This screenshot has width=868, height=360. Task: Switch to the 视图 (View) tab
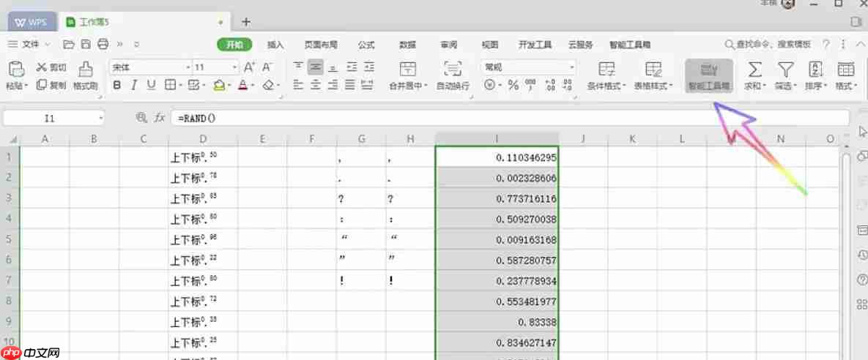pos(490,45)
